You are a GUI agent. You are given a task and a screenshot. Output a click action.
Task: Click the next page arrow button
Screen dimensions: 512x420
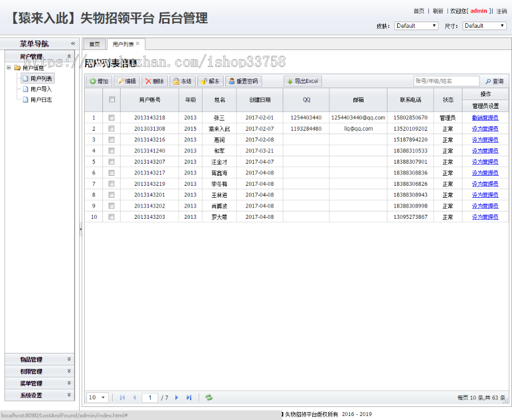[x=177, y=397]
